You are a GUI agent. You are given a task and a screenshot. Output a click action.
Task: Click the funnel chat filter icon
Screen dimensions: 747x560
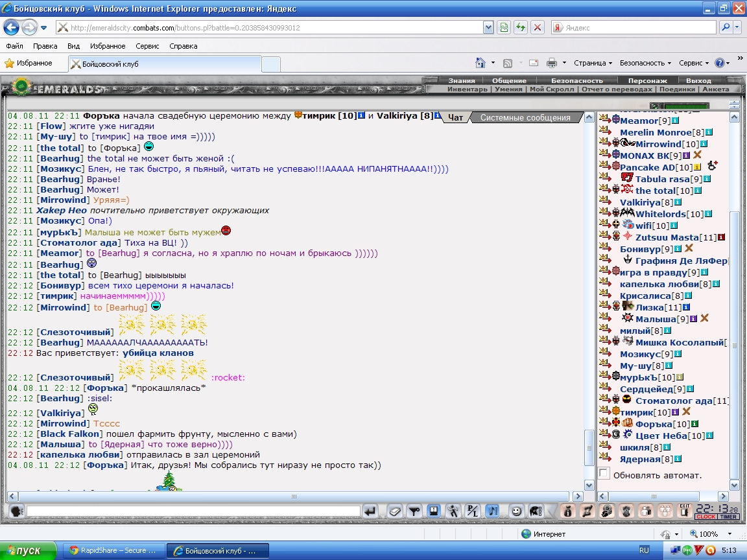pos(414,511)
